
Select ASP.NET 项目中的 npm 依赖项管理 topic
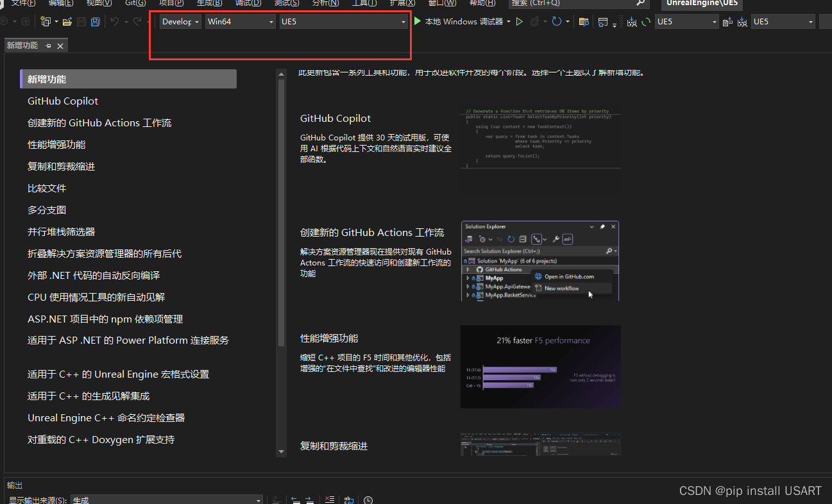pyautogui.click(x=105, y=319)
